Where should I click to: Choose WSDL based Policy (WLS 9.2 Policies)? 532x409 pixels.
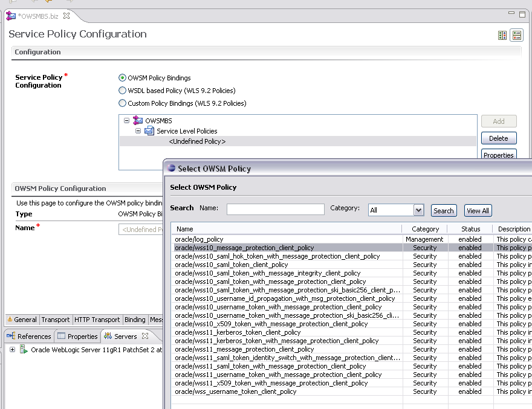pos(123,91)
